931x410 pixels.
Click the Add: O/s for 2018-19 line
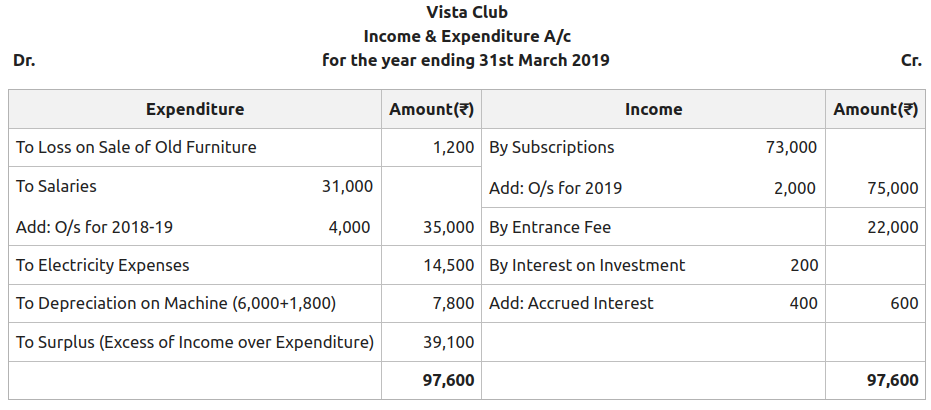tap(94, 227)
